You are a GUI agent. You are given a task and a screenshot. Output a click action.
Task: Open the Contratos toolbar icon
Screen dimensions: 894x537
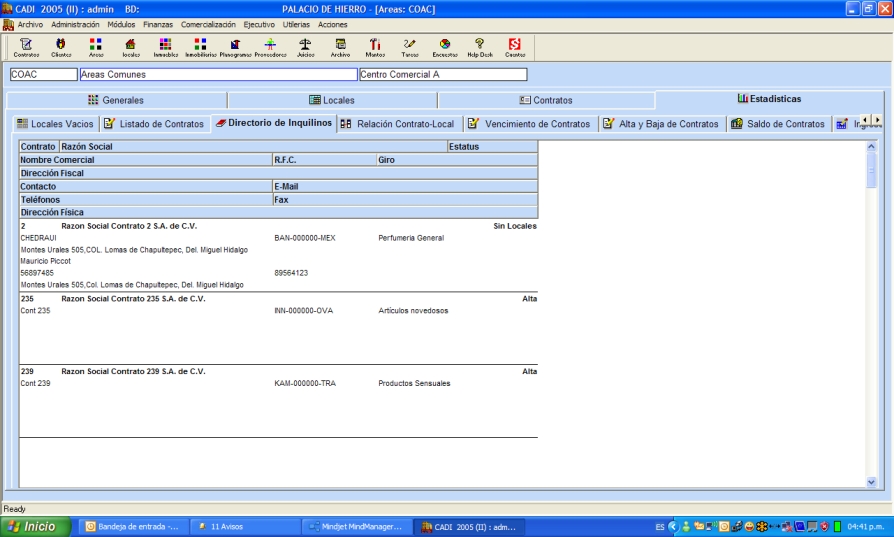pyautogui.click(x=26, y=46)
